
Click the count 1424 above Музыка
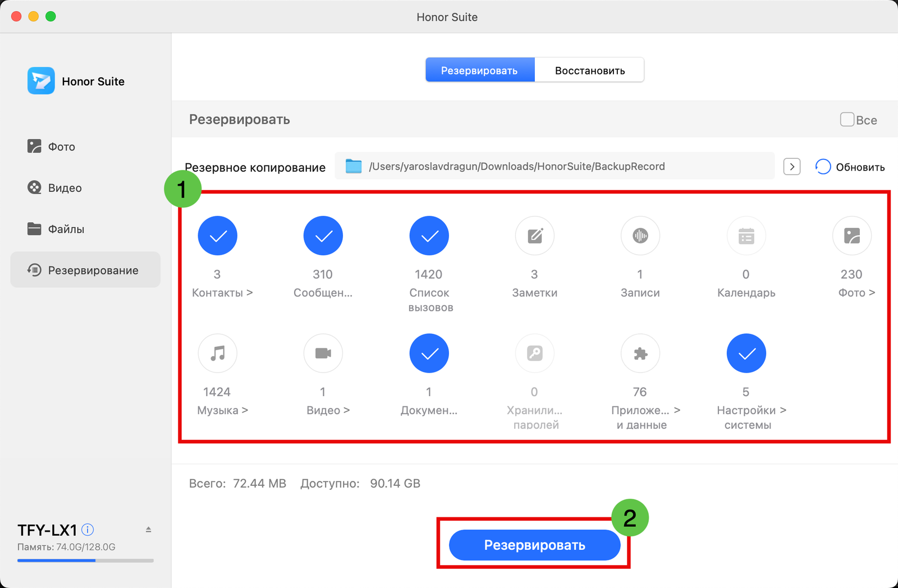click(x=217, y=392)
